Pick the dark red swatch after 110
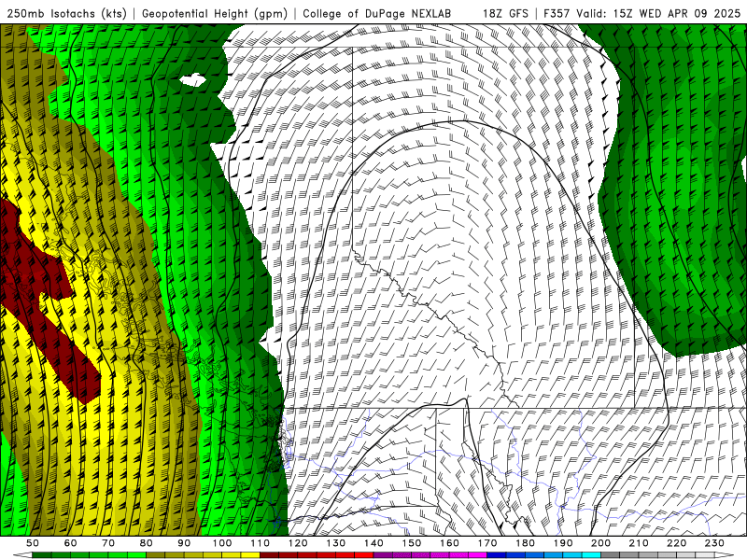Image resolution: width=747 pixels, height=560 pixels. pyautogui.click(x=270, y=555)
